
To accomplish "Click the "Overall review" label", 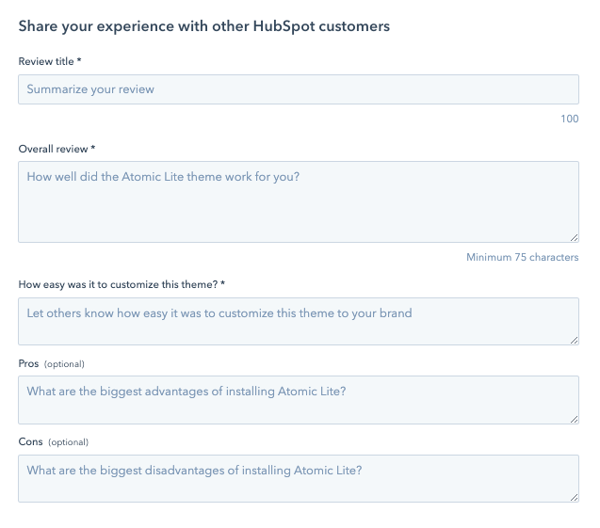I will (x=53, y=149).
